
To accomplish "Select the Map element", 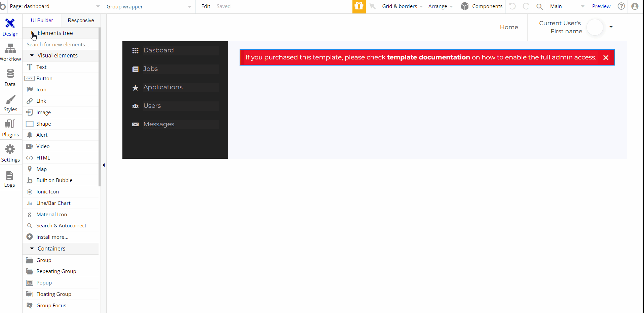I will pyautogui.click(x=61, y=169).
